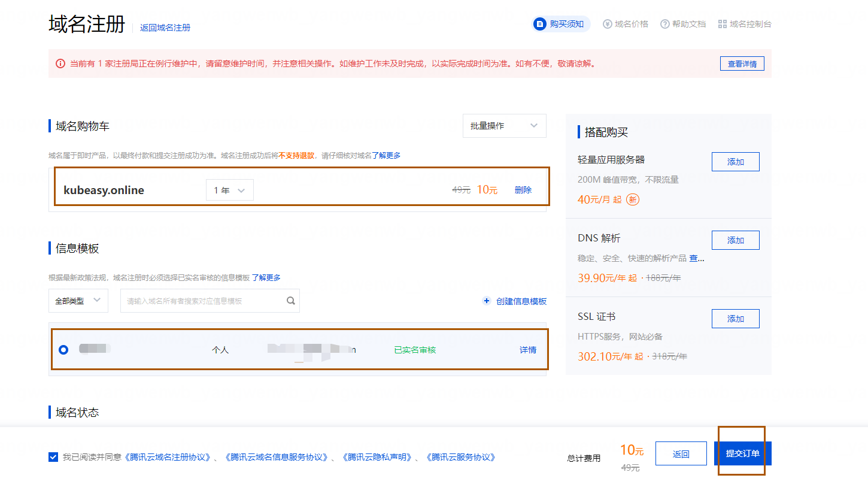This screenshot has width=868, height=478.
Task: Click 40元/月 server price text
Action: [600, 199]
